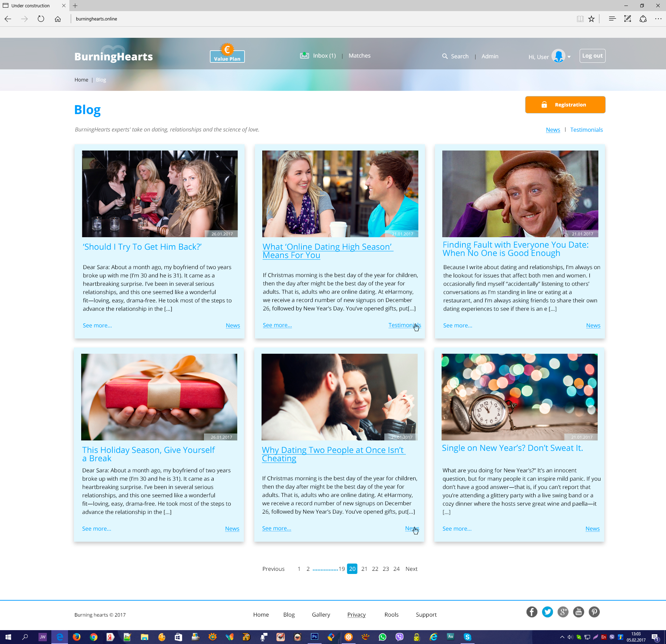Open the gift box article thumbnail
The width and height of the screenshot is (666, 644).
pos(159,397)
